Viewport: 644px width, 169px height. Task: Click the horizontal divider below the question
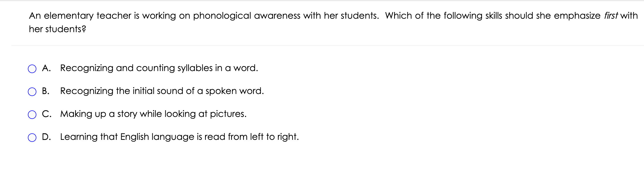327,46
